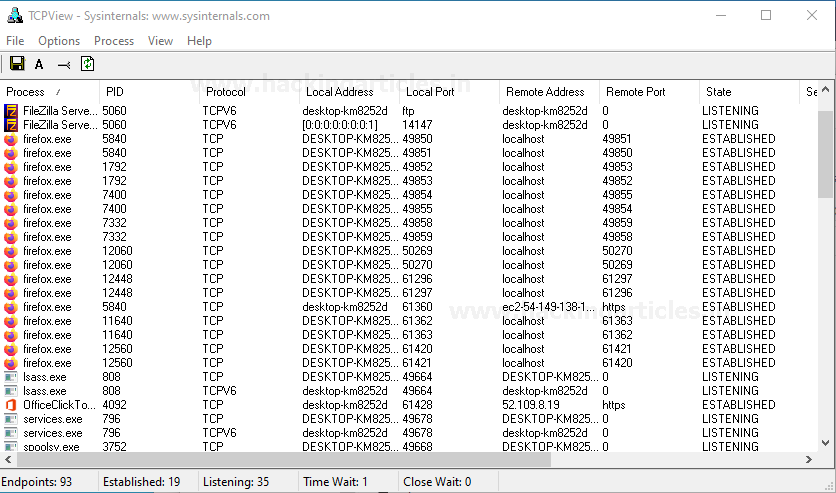Select the 52.109.8.19 remote address cell
Screen dimensions: 836x493
tap(530, 405)
